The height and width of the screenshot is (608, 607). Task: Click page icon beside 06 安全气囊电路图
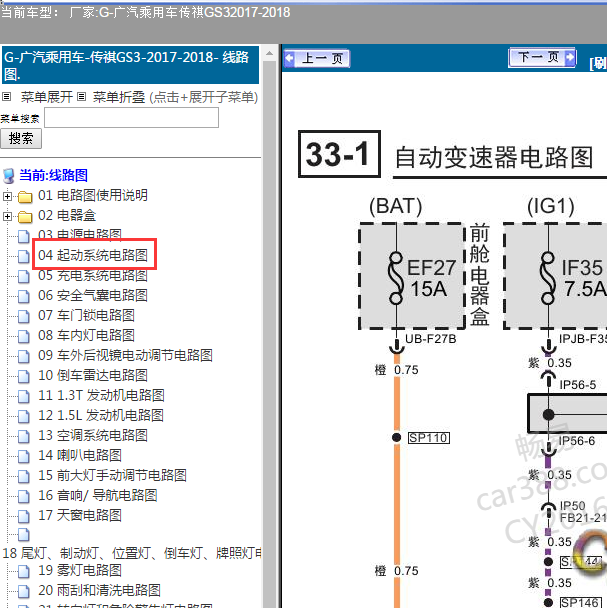pos(24,296)
